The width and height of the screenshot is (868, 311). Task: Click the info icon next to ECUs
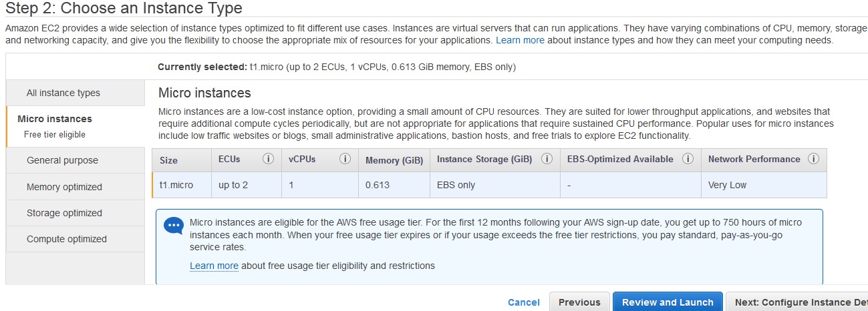(269, 160)
